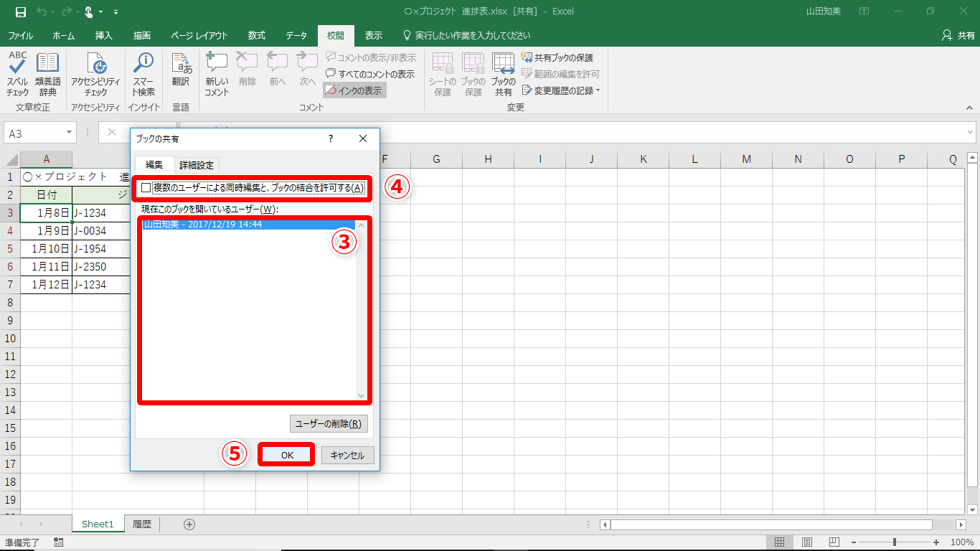The width and height of the screenshot is (980, 551).
Task: Show all comments (すべてのコメントの表示)
Action: (x=370, y=74)
